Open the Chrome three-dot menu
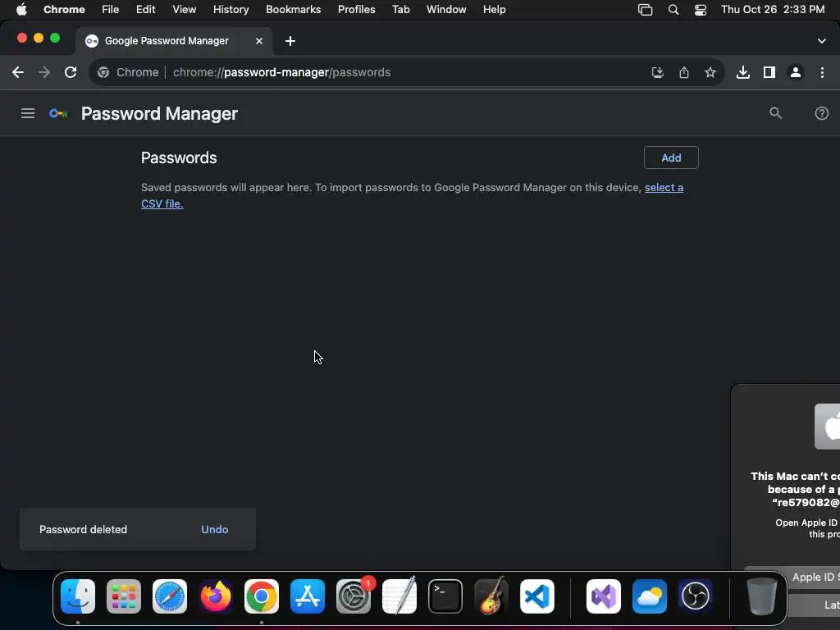This screenshot has height=630, width=840. click(822, 72)
